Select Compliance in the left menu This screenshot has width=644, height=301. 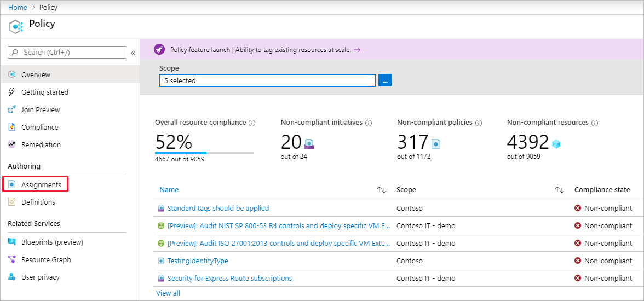pyautogui.click(x=39, y=127)
